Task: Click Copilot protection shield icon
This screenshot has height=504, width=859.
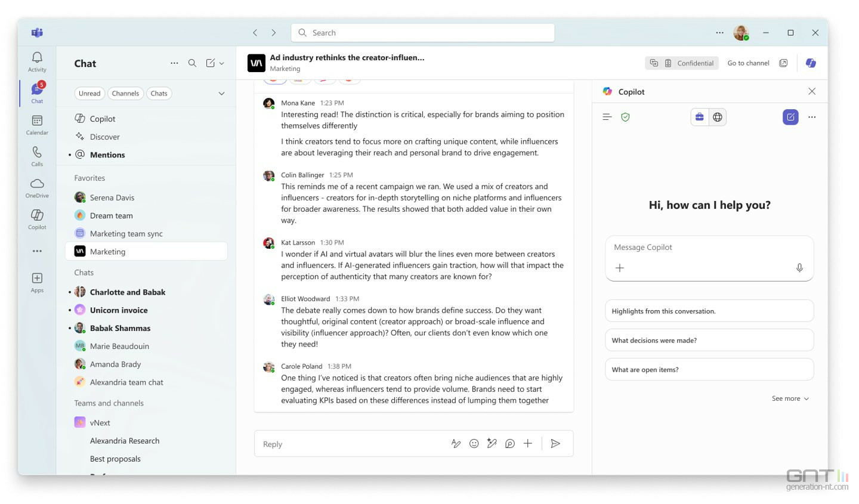Action: click(625, 117)
